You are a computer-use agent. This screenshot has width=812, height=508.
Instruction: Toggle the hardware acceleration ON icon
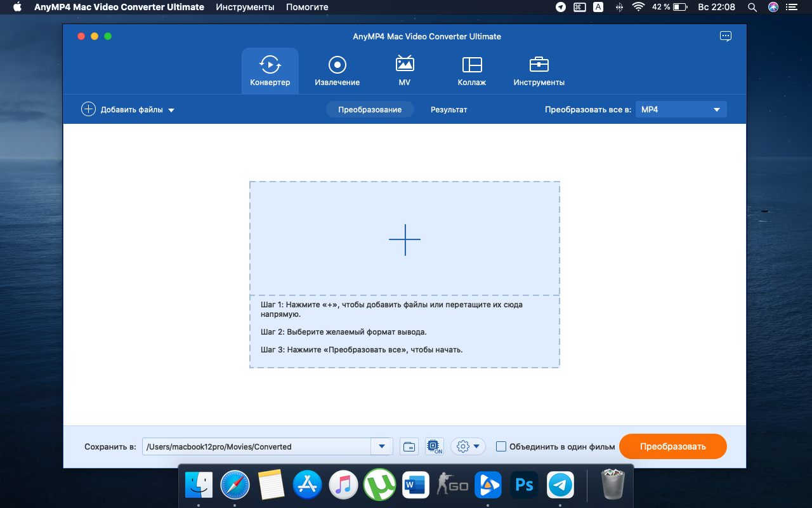[x=435, y=446]
